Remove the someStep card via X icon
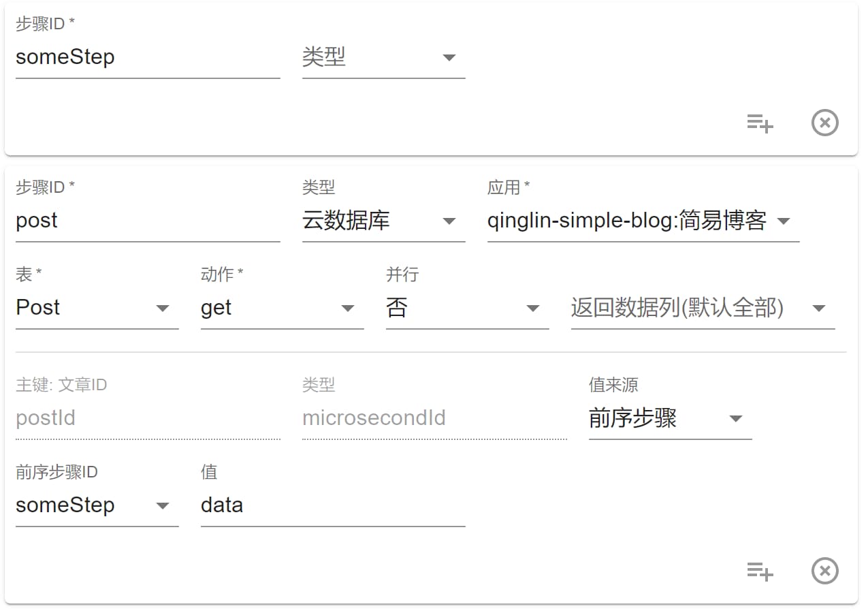Image resolution: width=868 pixels, height=613 pixels. click(x=824, y=123)
